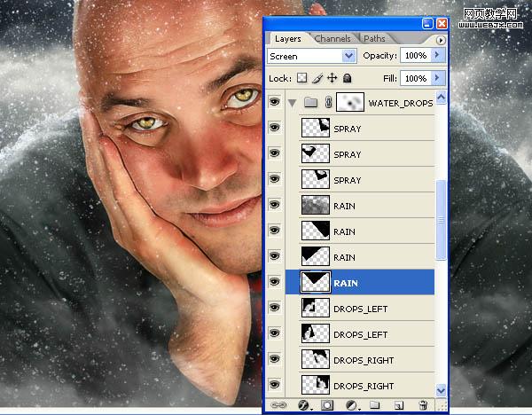Add a layer mask button
This screenshot has width=532, height=415.
(x=327, y=405)
